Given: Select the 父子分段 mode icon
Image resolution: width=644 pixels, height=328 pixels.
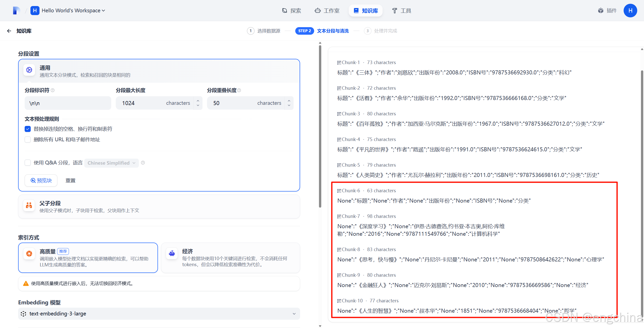Looking at the screenshot, I should [29, 206].
